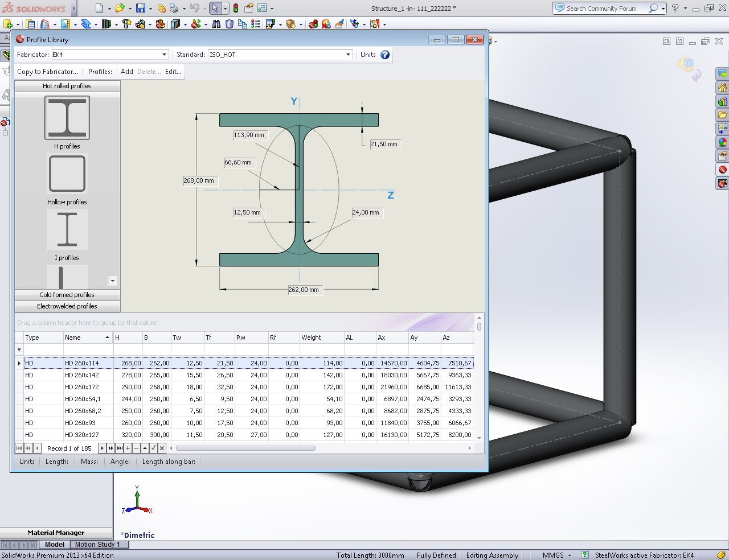Select the I profiles thumbnail
This screenshot has width=729, height=560.
67,229
